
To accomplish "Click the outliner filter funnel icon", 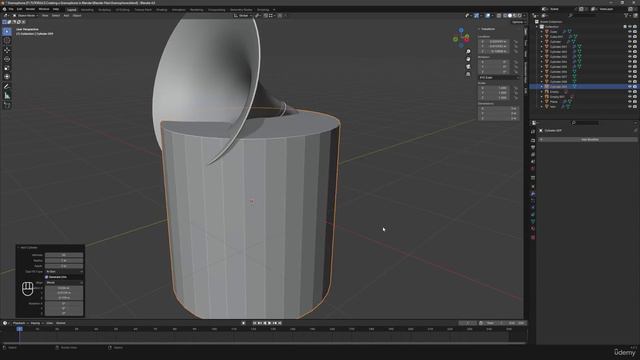I will point(626,16).
